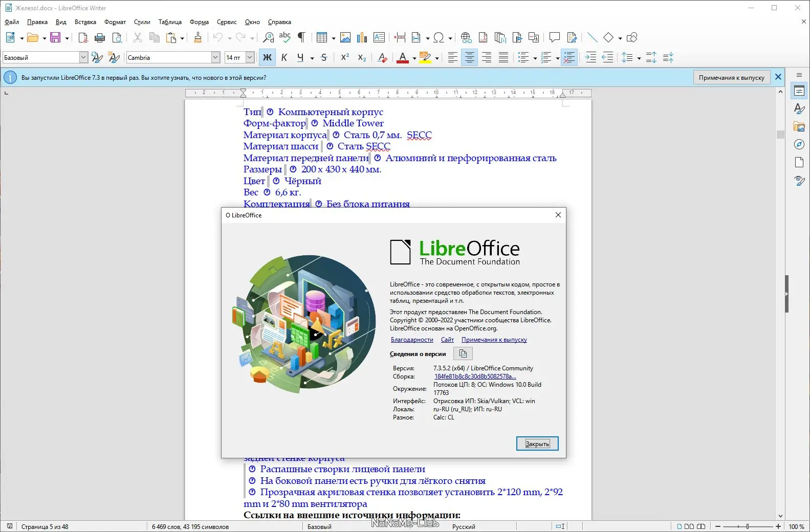Toggle justified paragraph alignment
Viewport: 810px width, 532px height.
(x=503, y=58)
